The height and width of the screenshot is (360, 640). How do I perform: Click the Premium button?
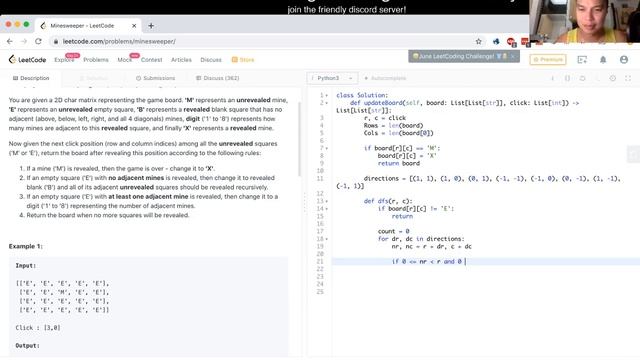[548, 60]
